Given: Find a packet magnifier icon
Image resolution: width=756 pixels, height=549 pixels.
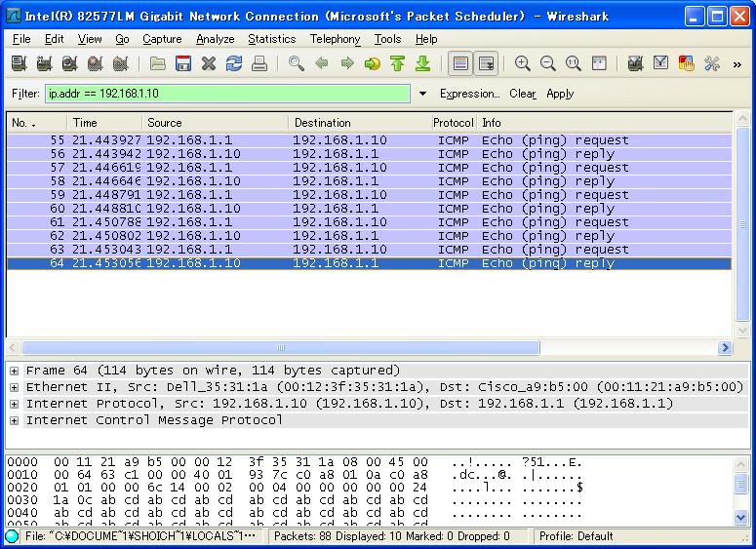Looking at the screenshot, I should (296, 63).
